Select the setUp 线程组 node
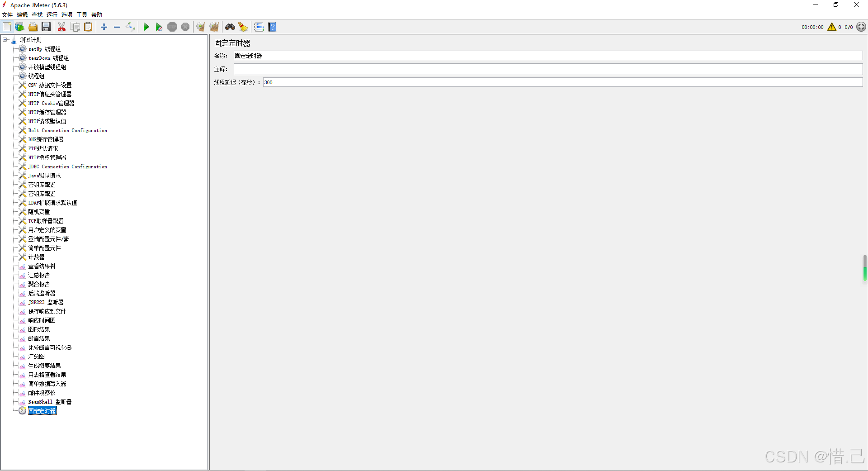 pos(44,49)
